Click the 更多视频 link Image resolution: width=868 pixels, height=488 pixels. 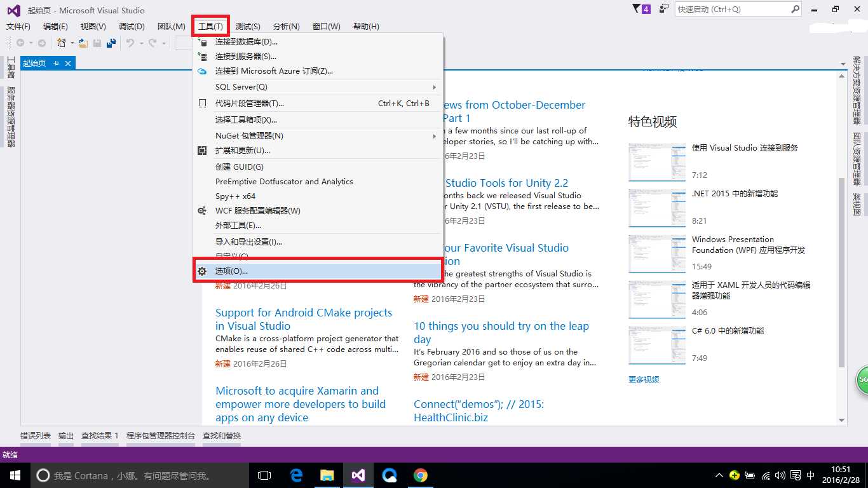(x=644, y=379)
